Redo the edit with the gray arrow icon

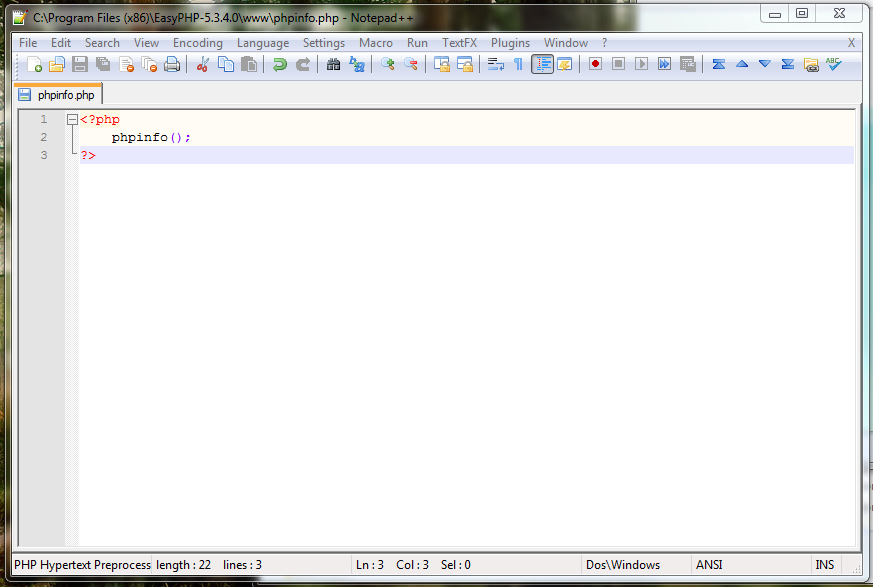tap(302, 65)
